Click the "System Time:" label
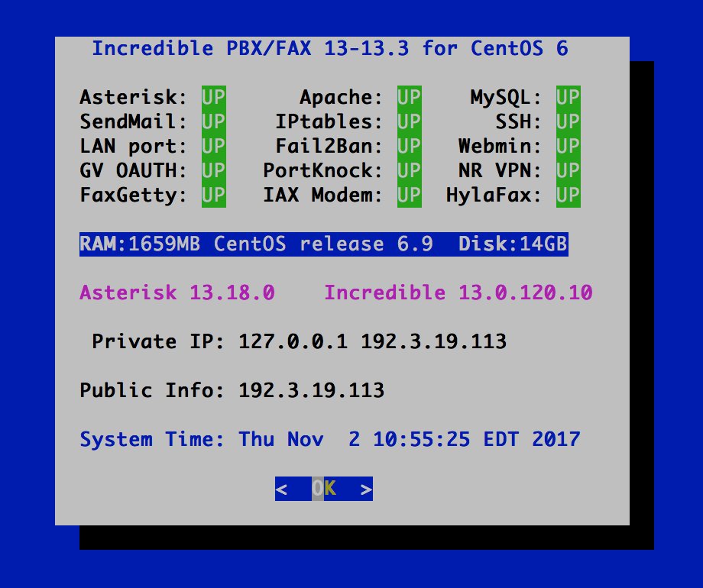Viewport: 703px width, 588px height. point(152,439)
